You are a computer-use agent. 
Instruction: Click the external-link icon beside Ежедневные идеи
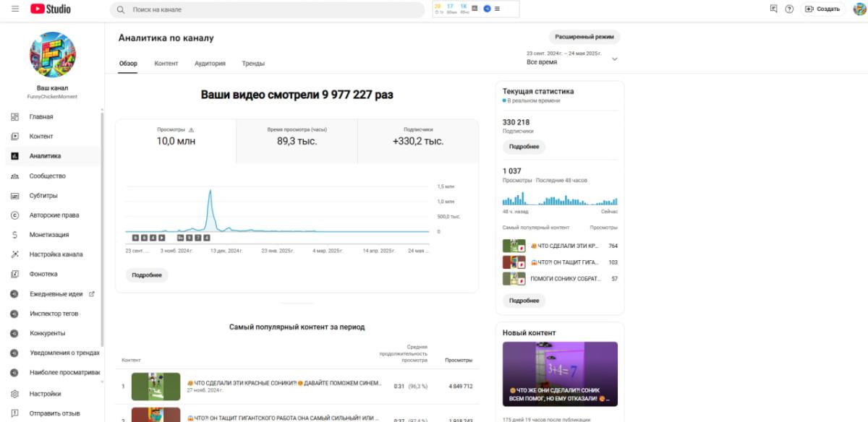(92, 294)
